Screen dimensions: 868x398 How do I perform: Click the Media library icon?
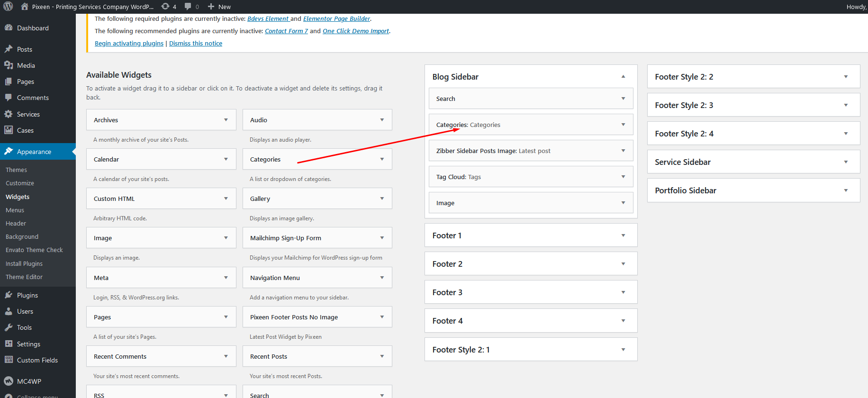coord(9,65)
